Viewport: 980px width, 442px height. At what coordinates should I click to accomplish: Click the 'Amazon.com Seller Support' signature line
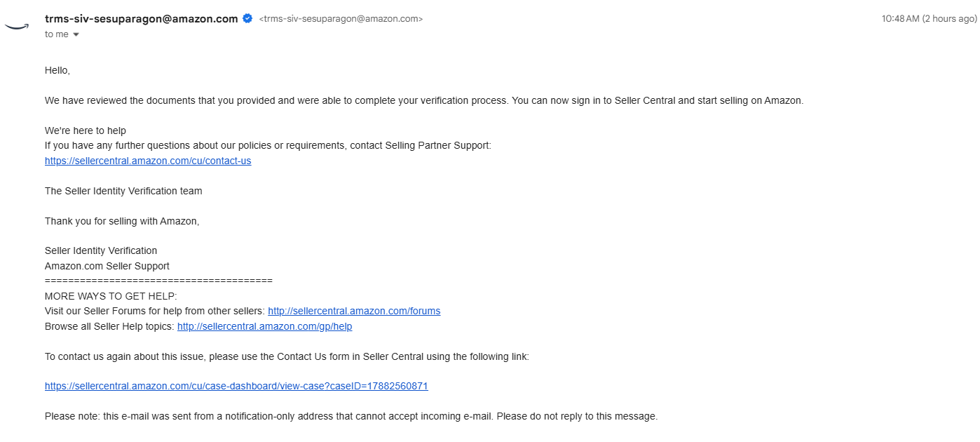(107, 266)
